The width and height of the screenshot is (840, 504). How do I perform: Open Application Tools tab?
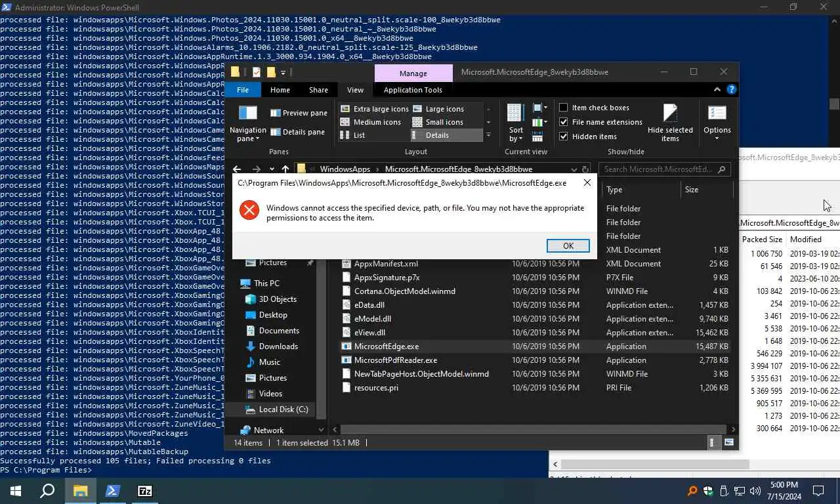(413, 90)
